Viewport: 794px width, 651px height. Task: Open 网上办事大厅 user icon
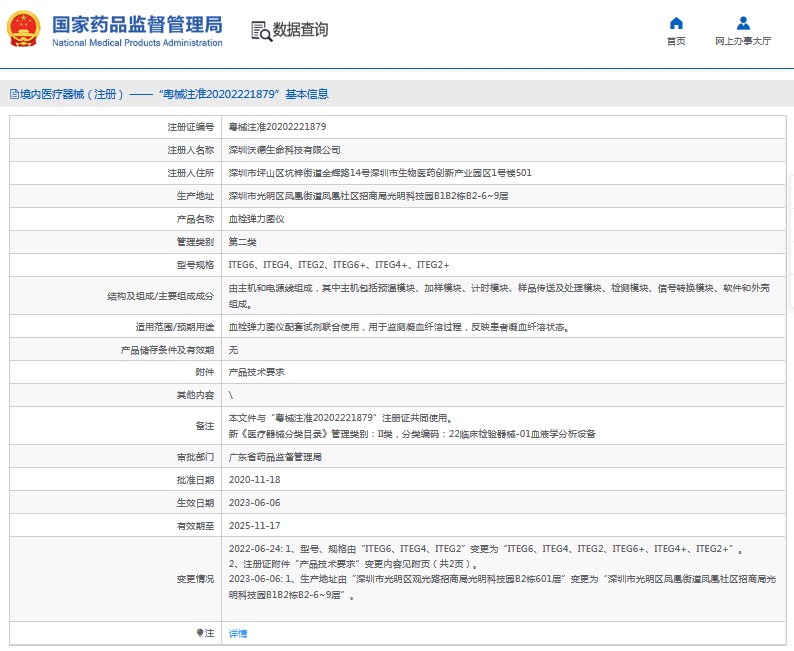[x=743, y=23]
